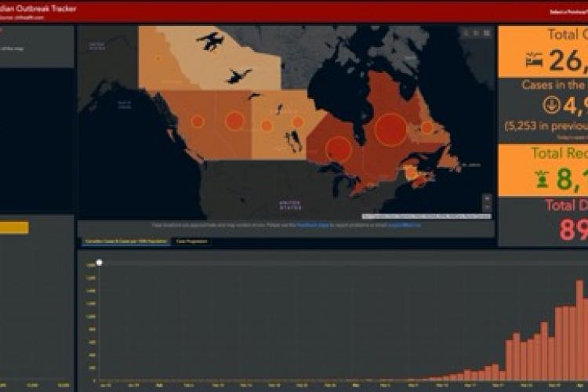
Task: Zoom out on the map with minus button
Action: point(487,207)
